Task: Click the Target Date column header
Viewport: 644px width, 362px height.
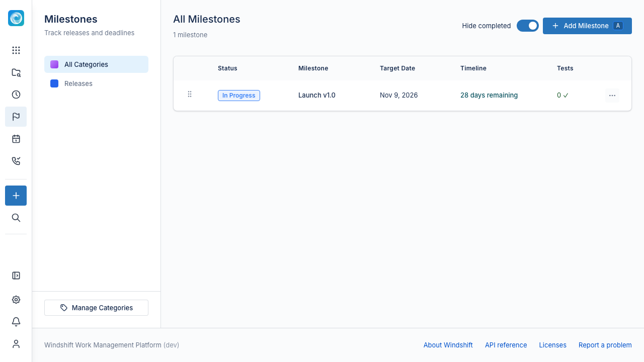Action: [x=397, y=68]
